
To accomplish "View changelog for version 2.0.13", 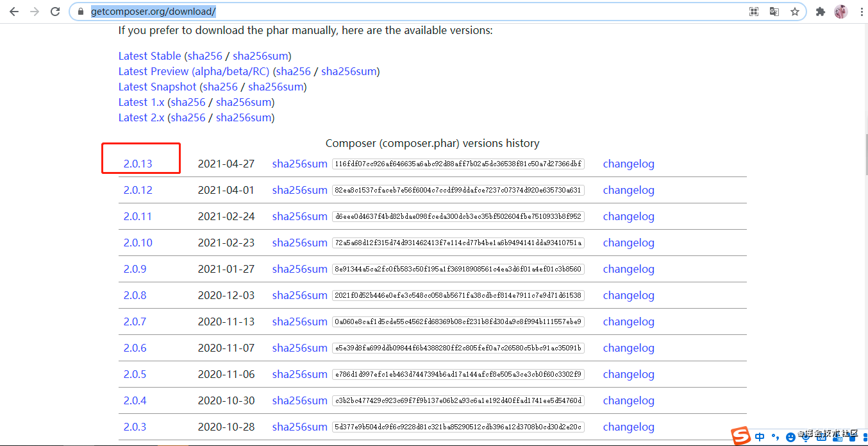I will 628,164.
